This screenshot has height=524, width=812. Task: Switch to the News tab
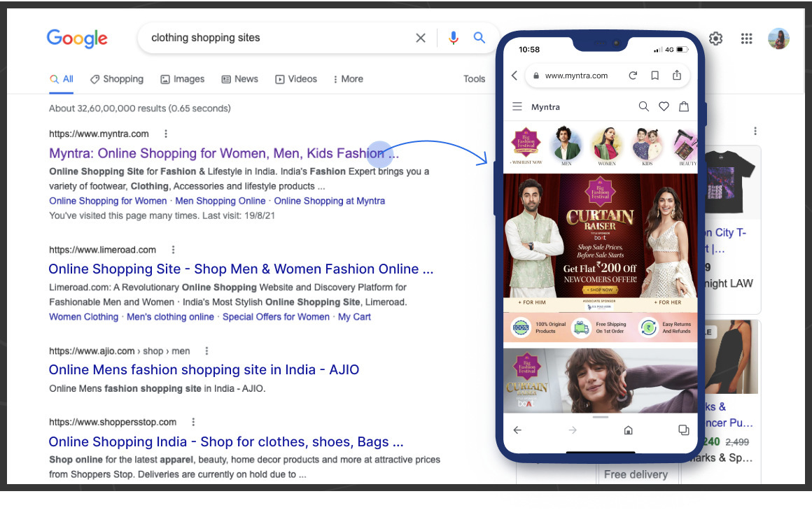click(239, 78)
